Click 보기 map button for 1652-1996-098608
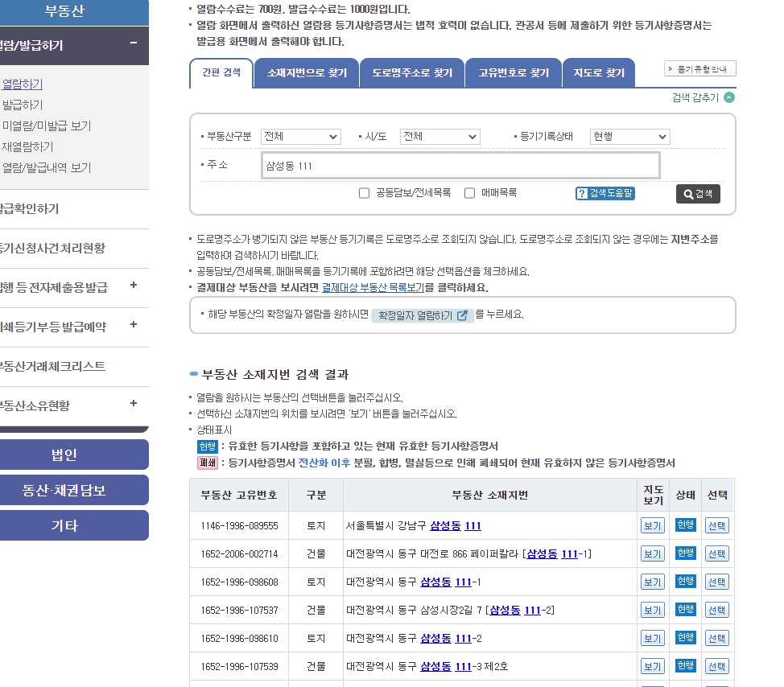The image size is (784, 687). click(653, 582)
